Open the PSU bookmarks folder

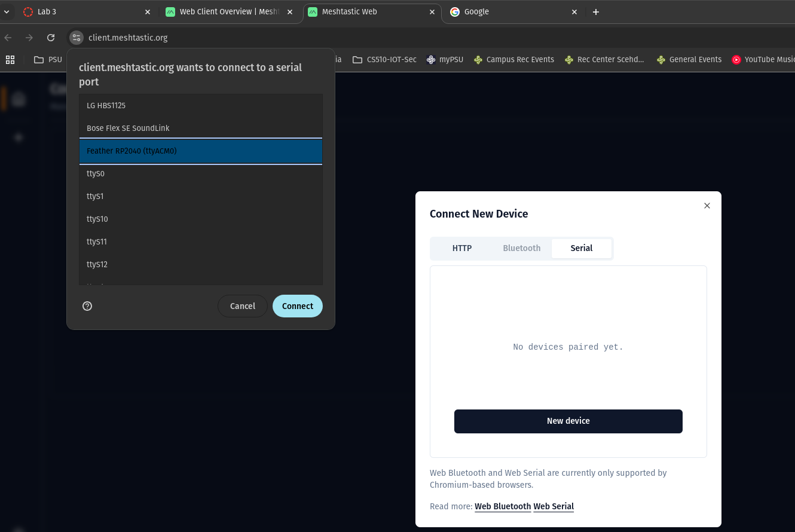(48, 60)
